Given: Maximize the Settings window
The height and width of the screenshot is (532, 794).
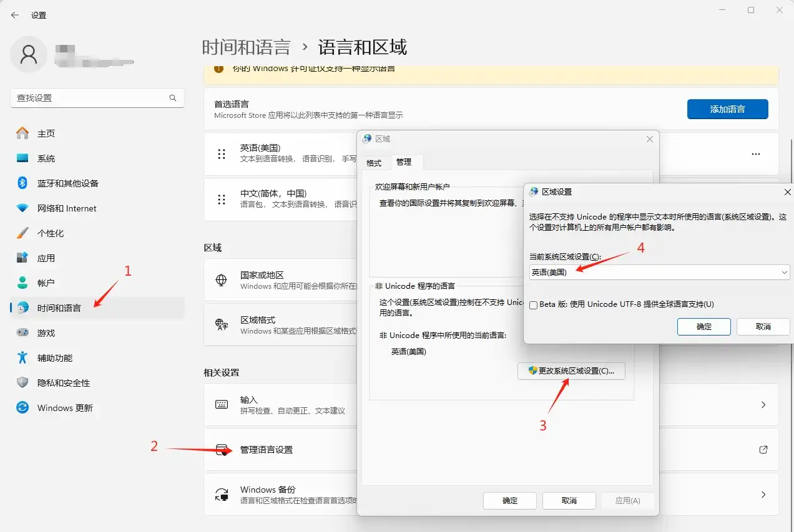Looking at the screenshot, I should (751, 11).
